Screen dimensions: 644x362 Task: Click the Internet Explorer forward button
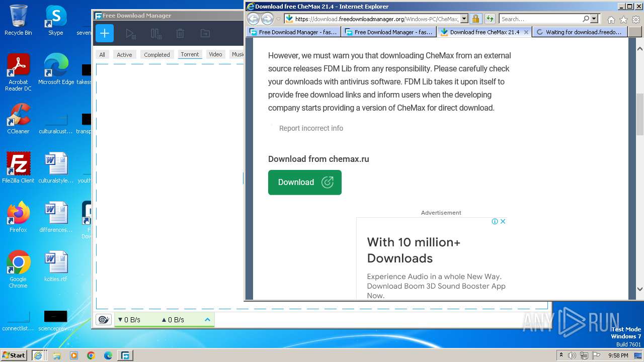coord(267,19)
